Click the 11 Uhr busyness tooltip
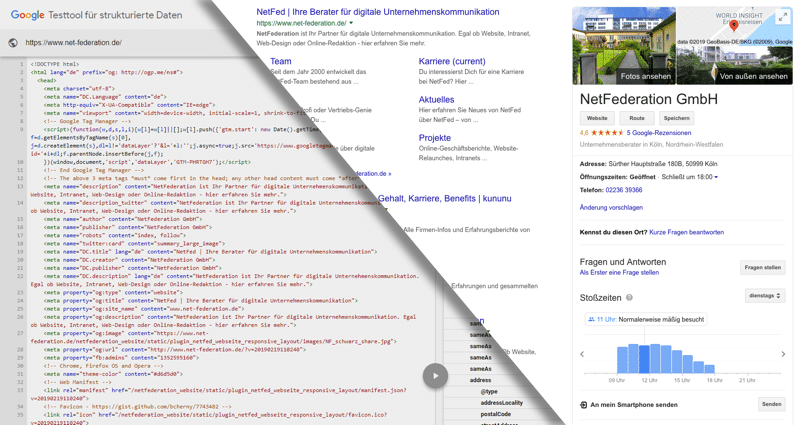800x425 pixels. [646, 319]
